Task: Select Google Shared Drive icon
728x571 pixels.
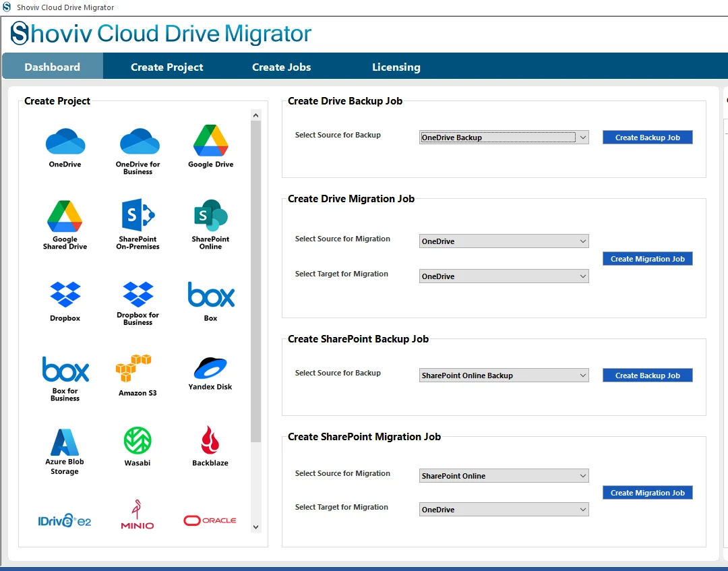Action: tap(65, 216)
